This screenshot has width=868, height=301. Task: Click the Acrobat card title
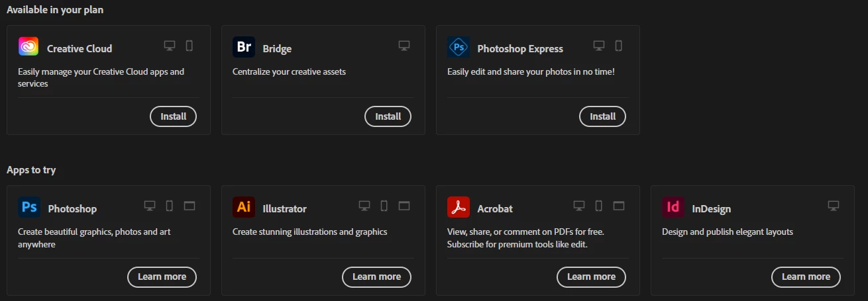tap(495, 209)
